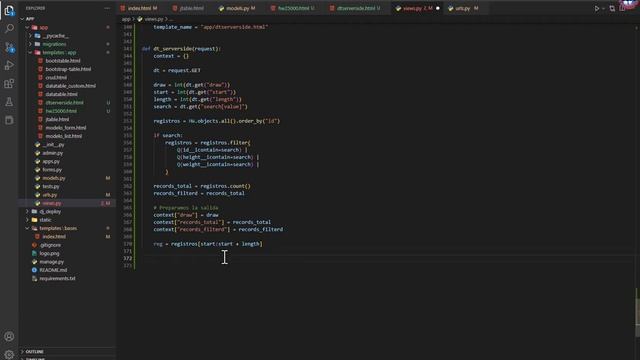Open forms.py file

[x=52, y=170]
